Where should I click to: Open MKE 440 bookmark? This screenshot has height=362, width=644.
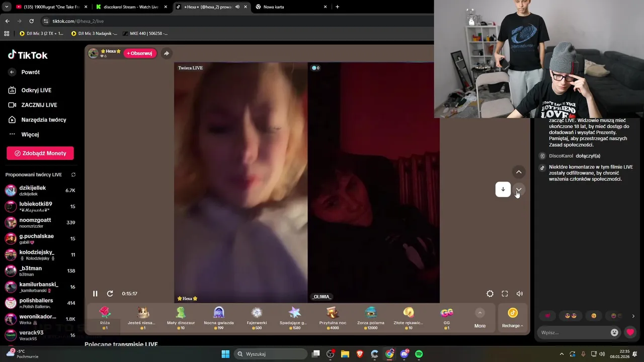click(x=145, y=34)
